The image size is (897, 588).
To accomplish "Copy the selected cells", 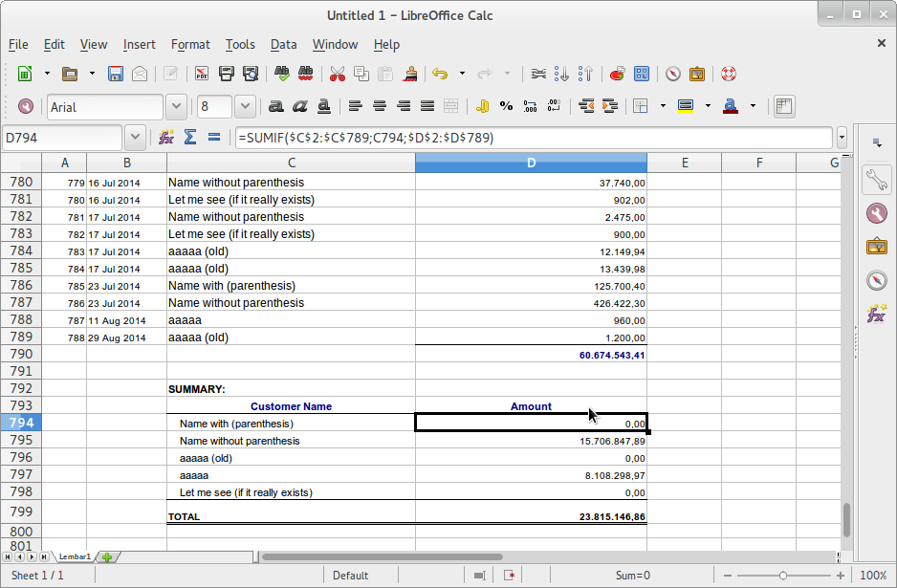I will (x=361, y=74).
